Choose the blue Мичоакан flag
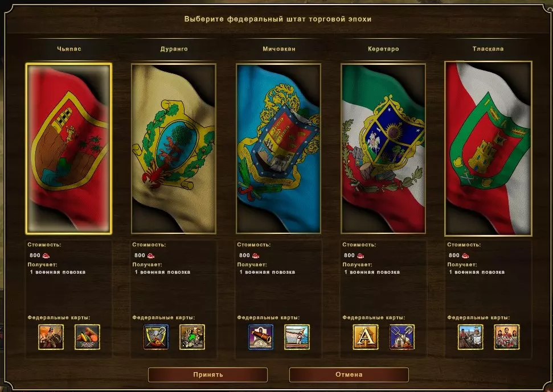 pyautogui.click(x=278, y=148)
